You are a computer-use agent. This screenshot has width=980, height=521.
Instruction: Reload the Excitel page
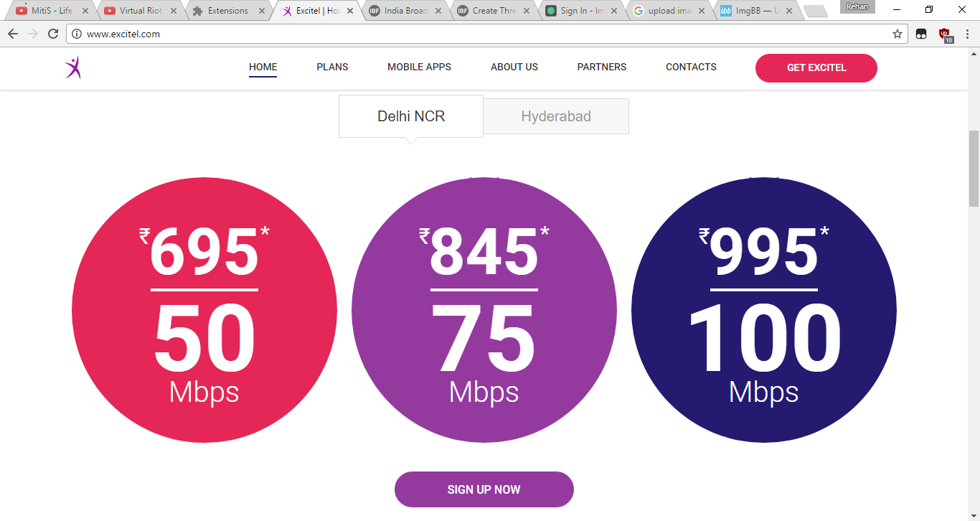coord(53,34)
